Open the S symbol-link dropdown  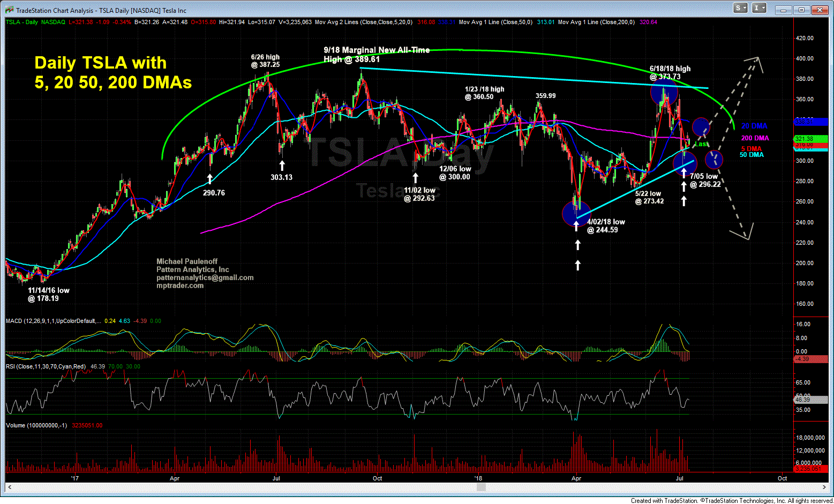click(741, 8)
